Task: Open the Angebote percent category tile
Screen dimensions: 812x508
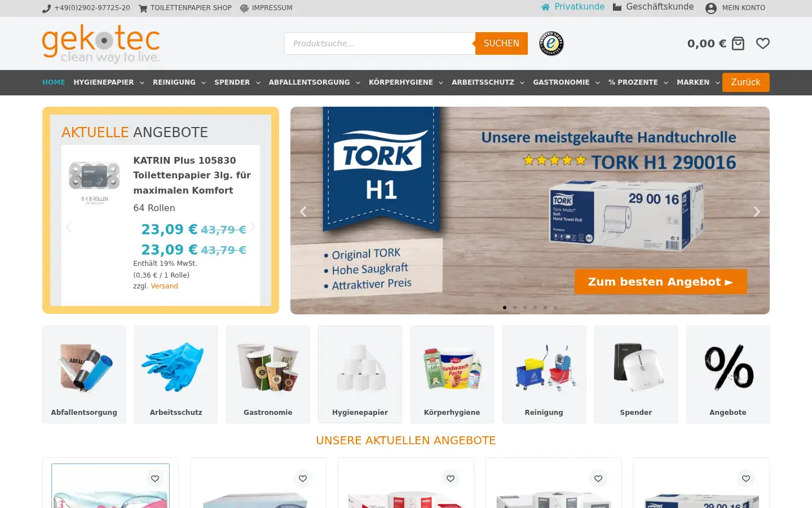Action: pyautogui.click(x=728, y=374)
